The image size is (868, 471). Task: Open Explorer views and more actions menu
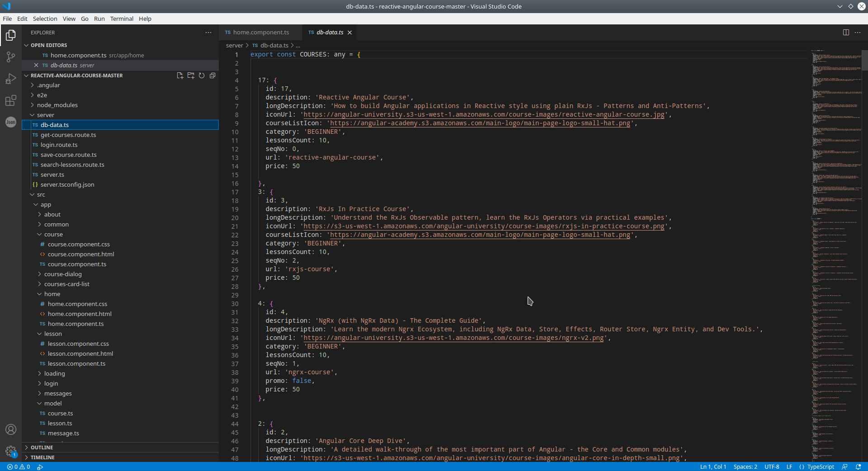pos(208,33)
